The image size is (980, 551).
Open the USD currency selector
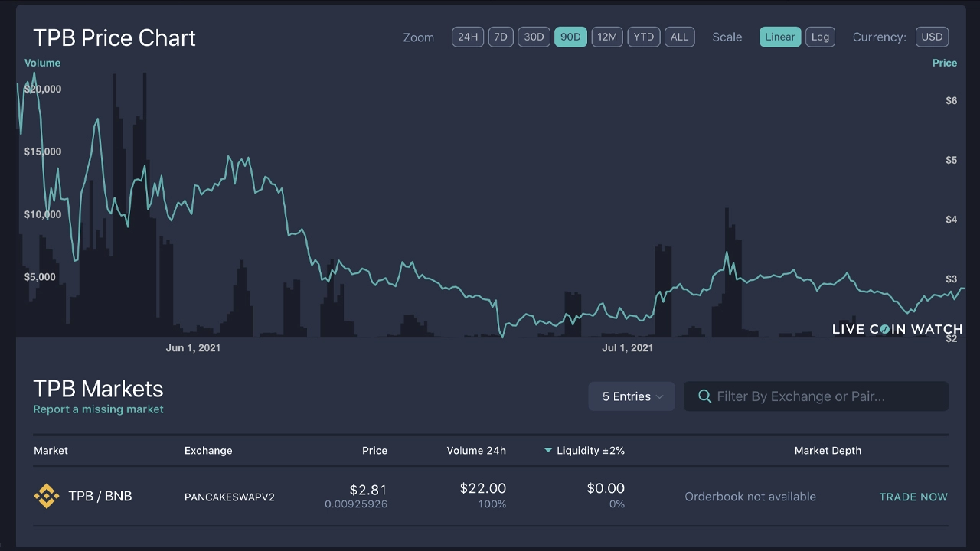pos(932,37)
